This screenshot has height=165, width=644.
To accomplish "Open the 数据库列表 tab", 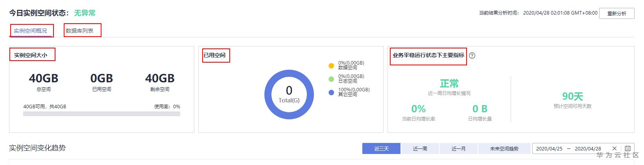I will [79, 31].
